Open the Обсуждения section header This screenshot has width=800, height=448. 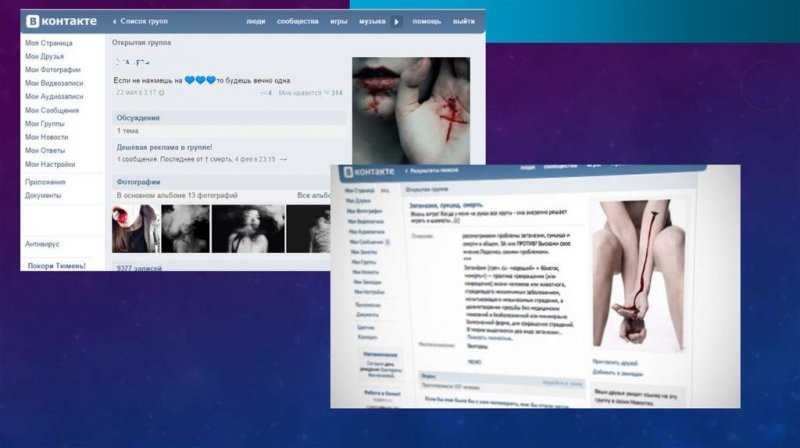pos(138,117)
